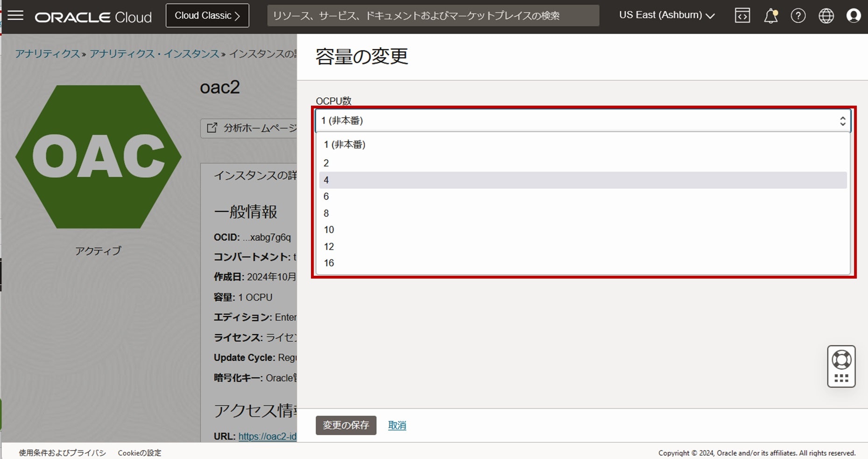Click the oac2 instance name heading
The height and width of the screenshot is (459, 868).
[219, 87]
